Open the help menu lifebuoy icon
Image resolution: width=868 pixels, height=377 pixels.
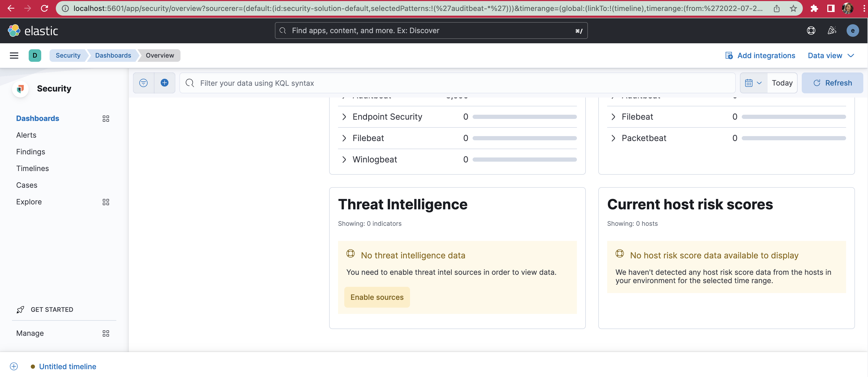coord(811,31)
